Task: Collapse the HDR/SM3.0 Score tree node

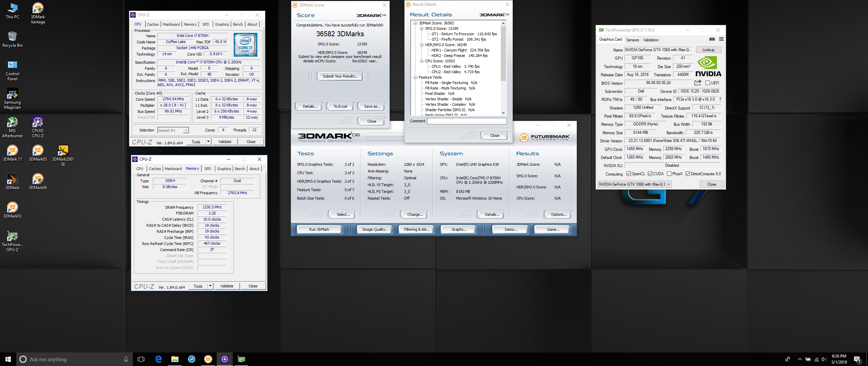Action: point(421,45)
